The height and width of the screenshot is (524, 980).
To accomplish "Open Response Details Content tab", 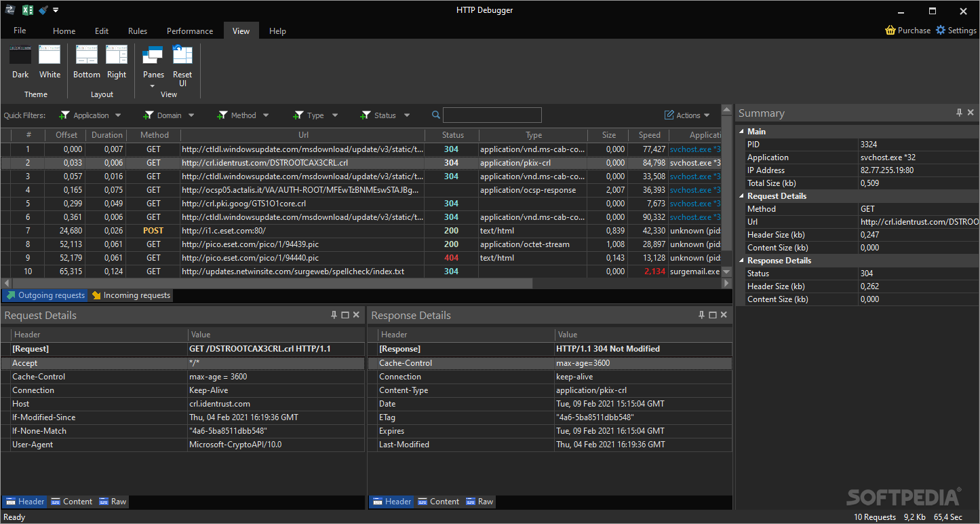I will coord(438,502).
